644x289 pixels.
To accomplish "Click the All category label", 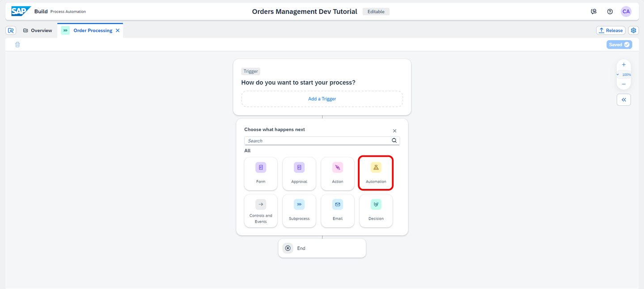I will pos(247,151).
